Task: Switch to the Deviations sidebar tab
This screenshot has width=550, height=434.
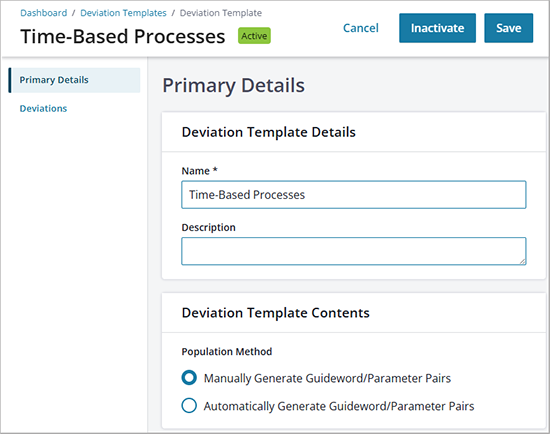Action: pyautogui.click(x=43, y=108)
